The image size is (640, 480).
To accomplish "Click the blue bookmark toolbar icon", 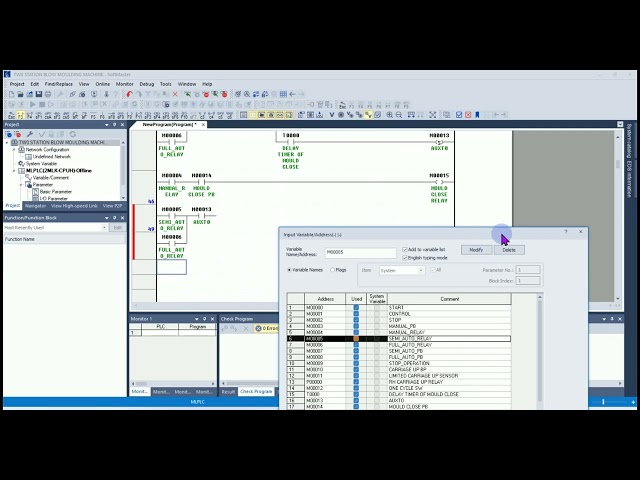I will (x=477, y=115).
